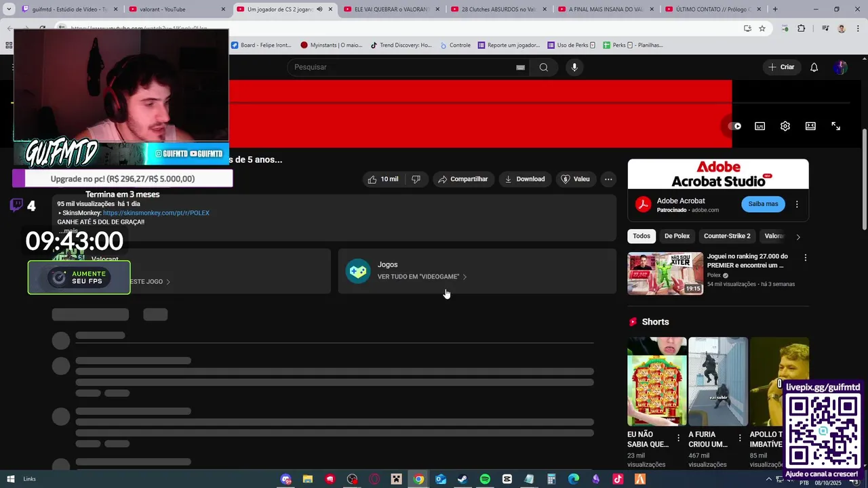Viewport: 868px width, 488px height.
Task: Open Windows Start menu
Action: [x=10, y=479]
